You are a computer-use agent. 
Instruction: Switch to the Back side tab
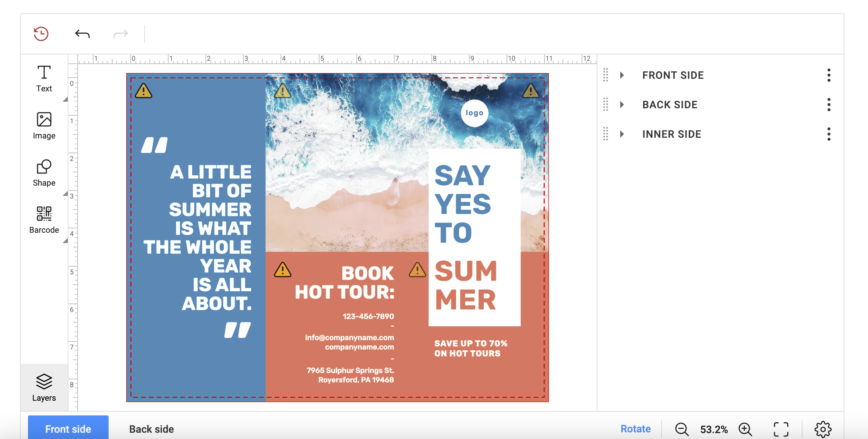tap(152, 429)
